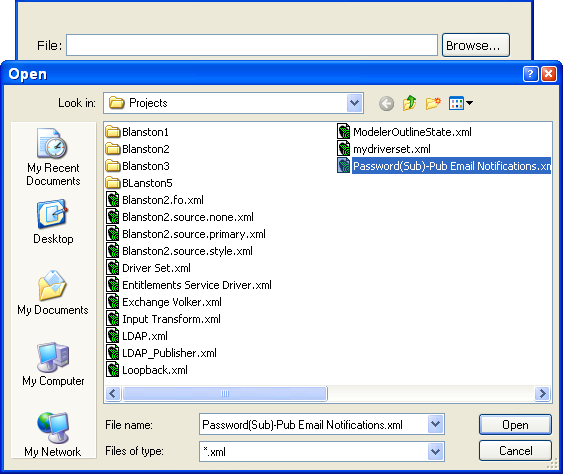Click the Blanston2.source.style.xml file icon
The image size is (563, 474).
(x=113, y=251)
